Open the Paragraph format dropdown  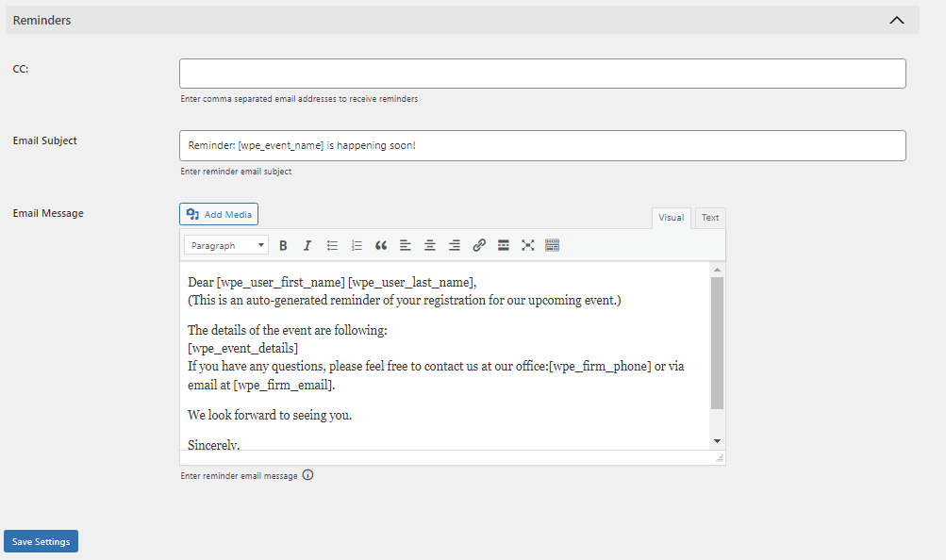tap(226, 245)
